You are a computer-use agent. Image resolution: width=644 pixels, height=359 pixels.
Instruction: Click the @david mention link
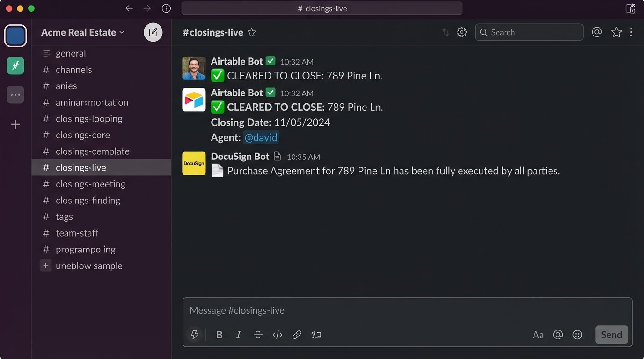(x=261, y=137)
